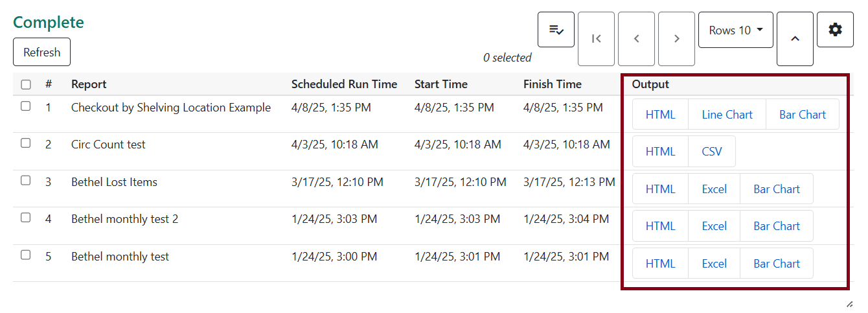Open the Line Chart output

coord(727,114)
